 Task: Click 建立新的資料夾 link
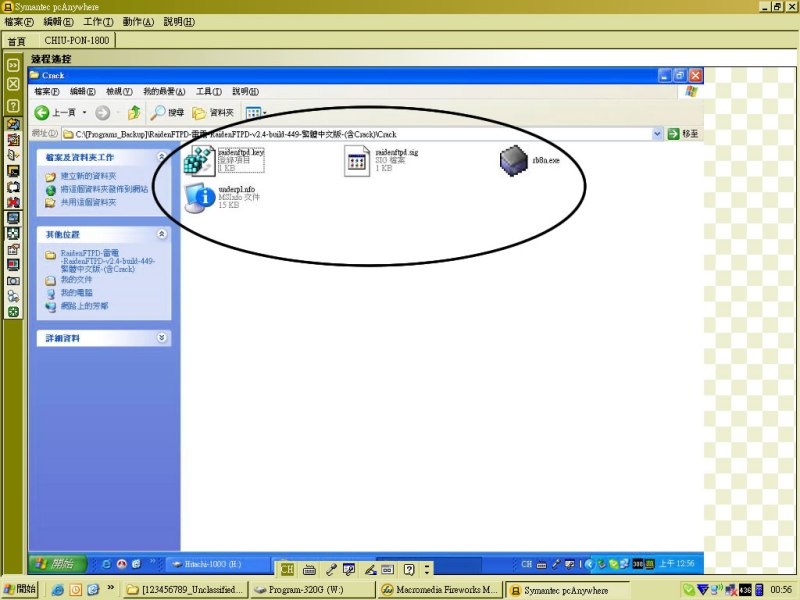[x=88, y=176]
